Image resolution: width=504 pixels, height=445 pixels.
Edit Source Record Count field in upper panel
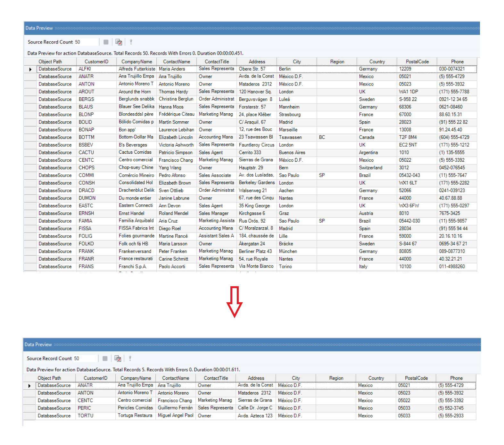click(86, 42)
